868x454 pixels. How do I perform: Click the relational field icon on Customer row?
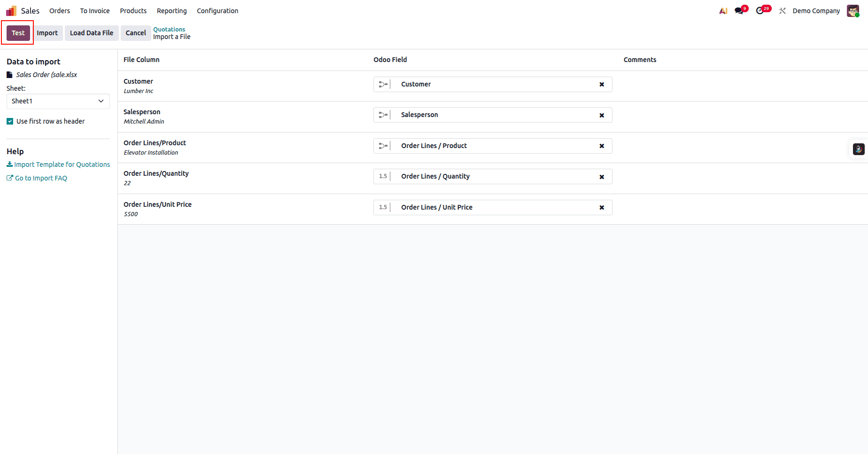[383, 84]
